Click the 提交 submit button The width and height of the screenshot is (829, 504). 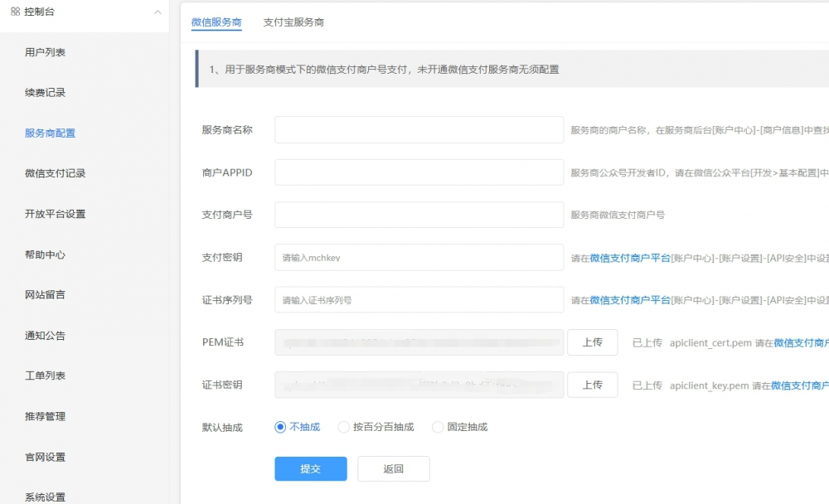point(310,468)
